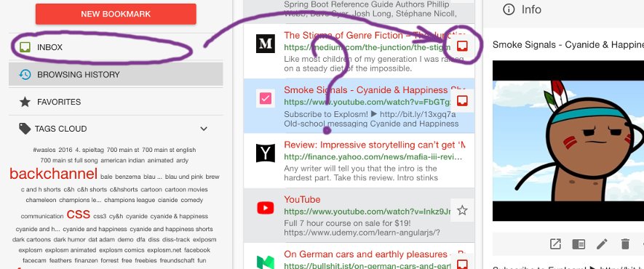Viewport: 644px width, 269px height.
Task: Open the Review: Impressive storytelling bookmark
Action: [x=375, y=145]
